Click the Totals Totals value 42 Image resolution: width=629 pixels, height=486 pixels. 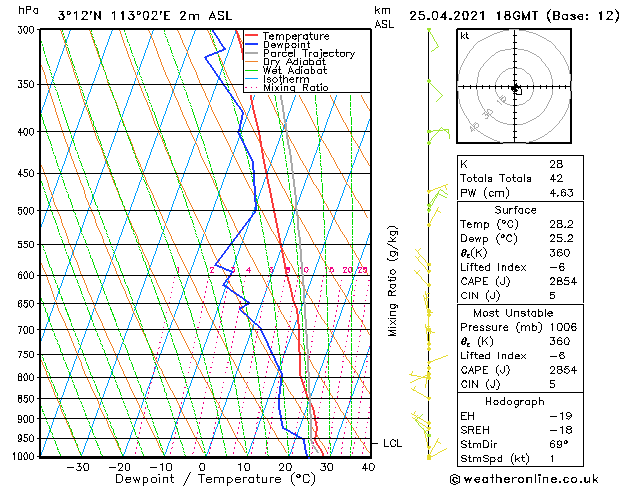(556, 178)
